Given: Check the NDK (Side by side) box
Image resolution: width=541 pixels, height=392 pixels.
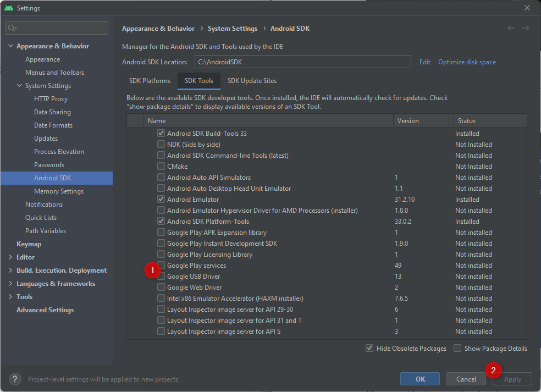Looking at the screenshot, I should coord(161,144).
